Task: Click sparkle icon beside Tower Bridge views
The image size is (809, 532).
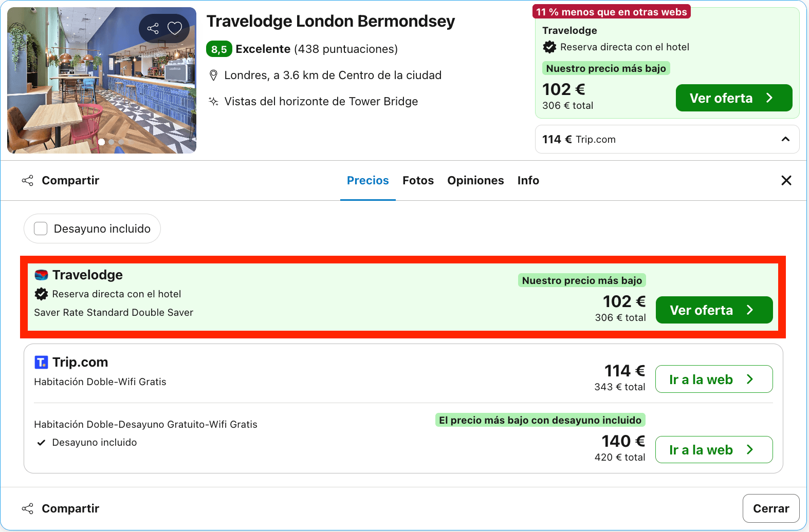Action: [213, 101]
